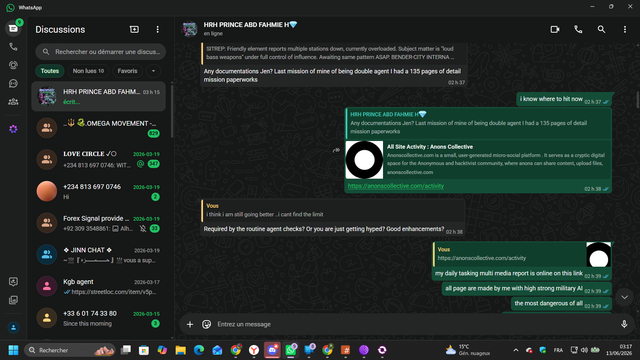Open Discord from the taskbar
This screenshot has height=360, width=640.
(272, 350)
